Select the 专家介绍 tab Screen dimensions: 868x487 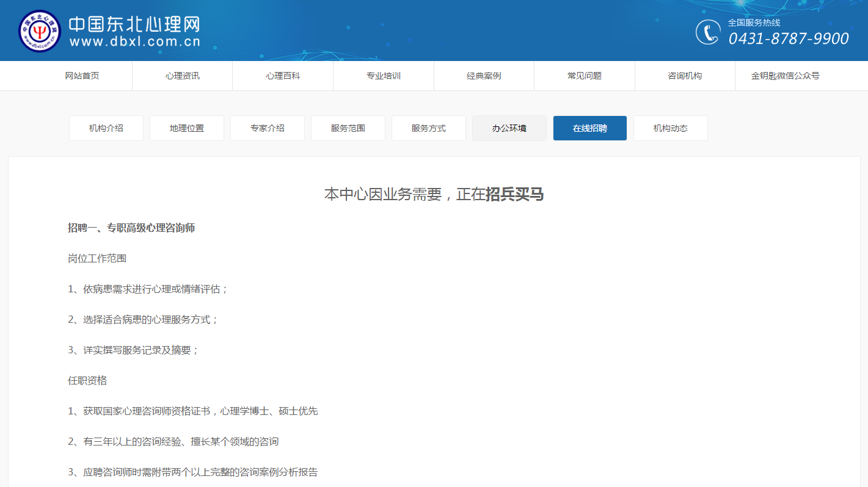click(268, 128)
